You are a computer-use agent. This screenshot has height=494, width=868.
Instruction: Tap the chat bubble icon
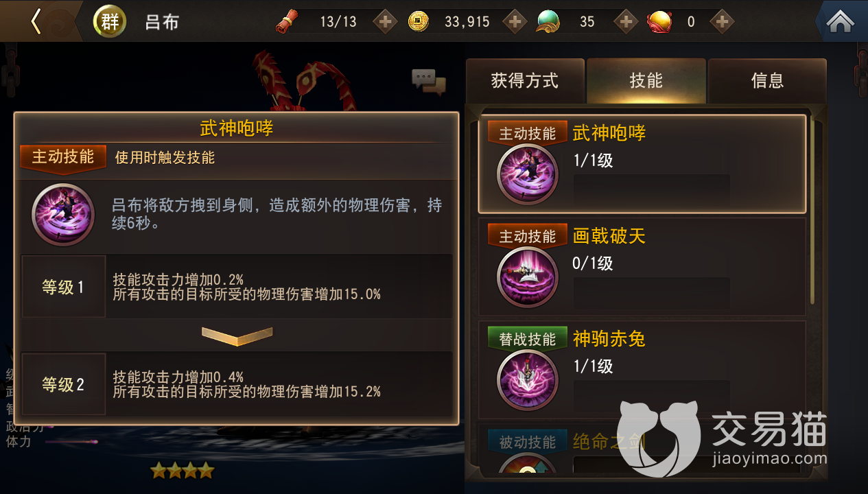pos(429,81)
